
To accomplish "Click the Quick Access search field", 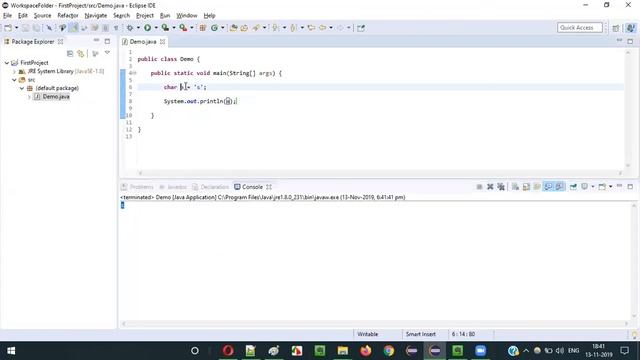I will (580, 27).
